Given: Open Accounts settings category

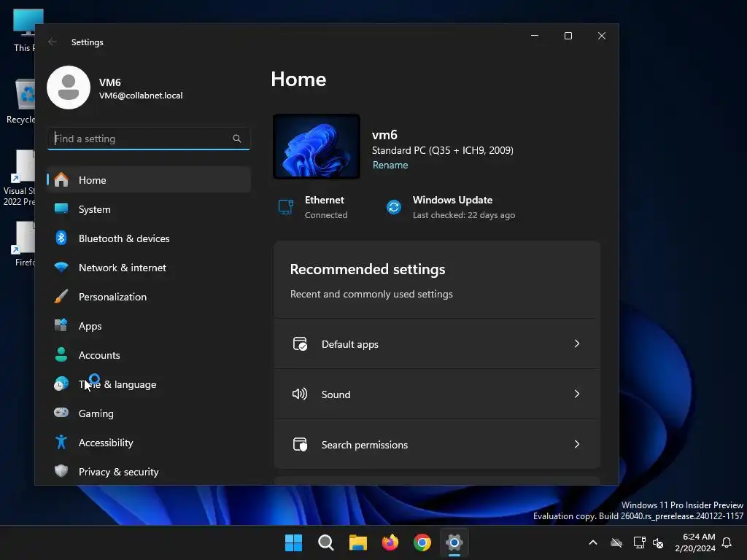Looking at the screenshot, I should [x=149, y=355].
